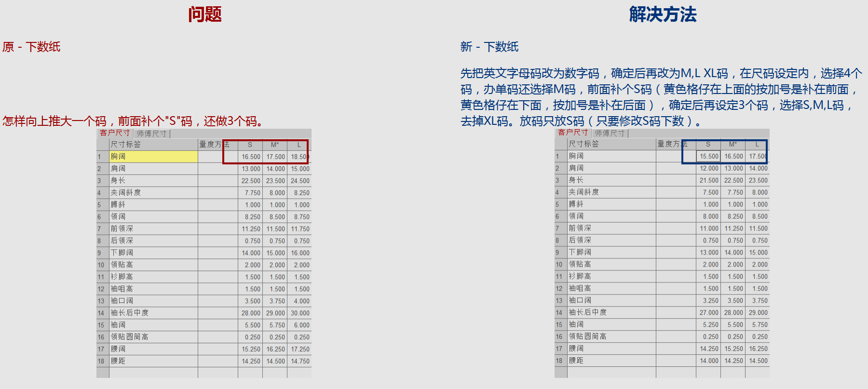Select the 4.000 袖口阔 L cell
Screen dimensions: 868x389
(299, 301)
